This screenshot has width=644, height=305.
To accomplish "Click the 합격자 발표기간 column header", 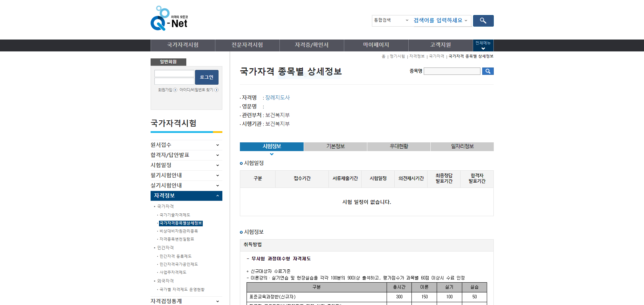I will click(x=477, y=179).
